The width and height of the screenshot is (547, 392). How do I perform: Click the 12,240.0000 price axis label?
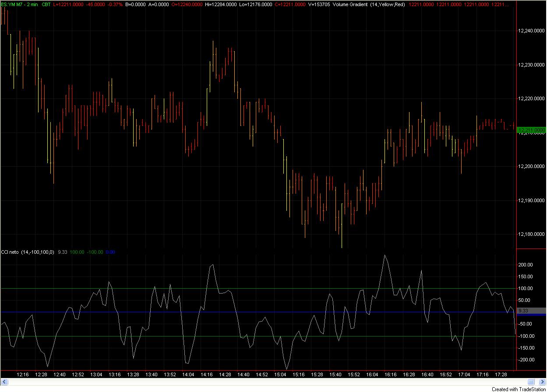(531, 31)
